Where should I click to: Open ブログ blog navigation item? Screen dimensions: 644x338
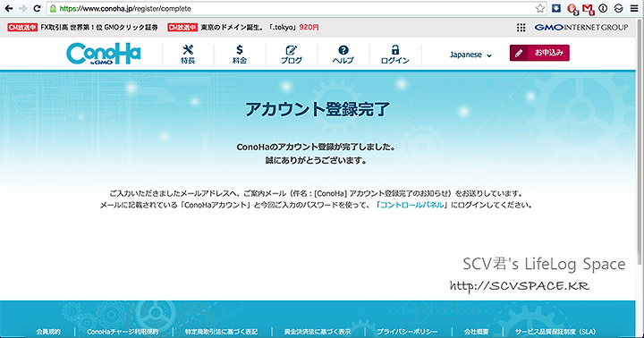pos(292,55)
